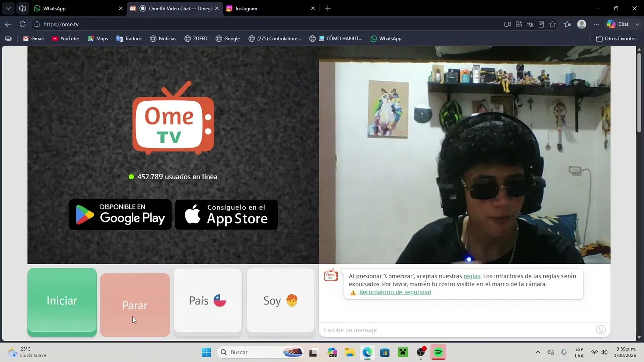The width and height of the screenshot is (644, 362).
Task: Click the favorites bar icon left of Gmail
Action: click(x=8, y=39)
